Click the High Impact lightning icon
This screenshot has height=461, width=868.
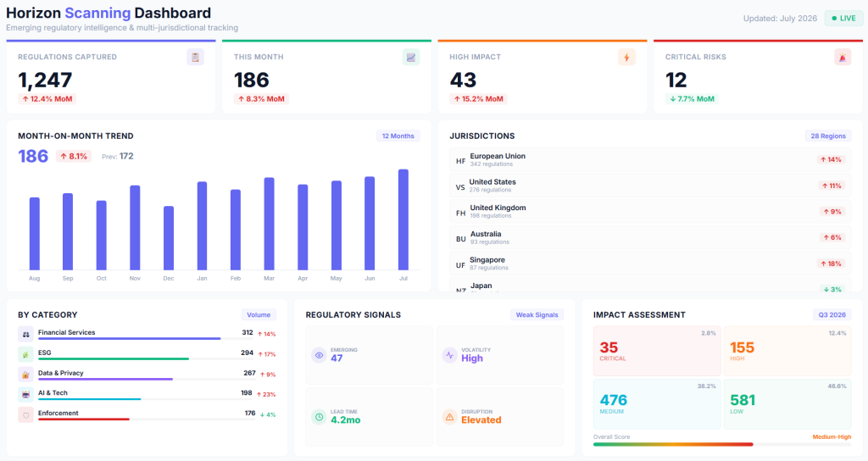[x=626, y=57]
